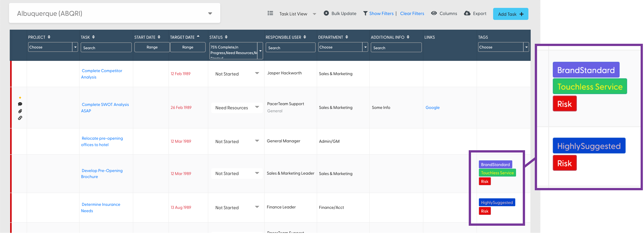Click the Target Date Range field
This screenshot has width=644, height=234.
click(188, 47)
